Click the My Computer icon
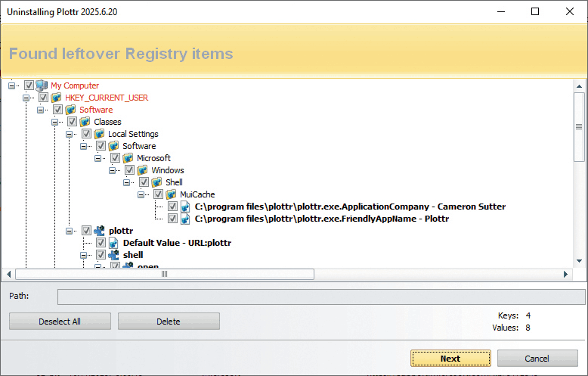Screen dimensions: 588x376 tap(42, 85)
